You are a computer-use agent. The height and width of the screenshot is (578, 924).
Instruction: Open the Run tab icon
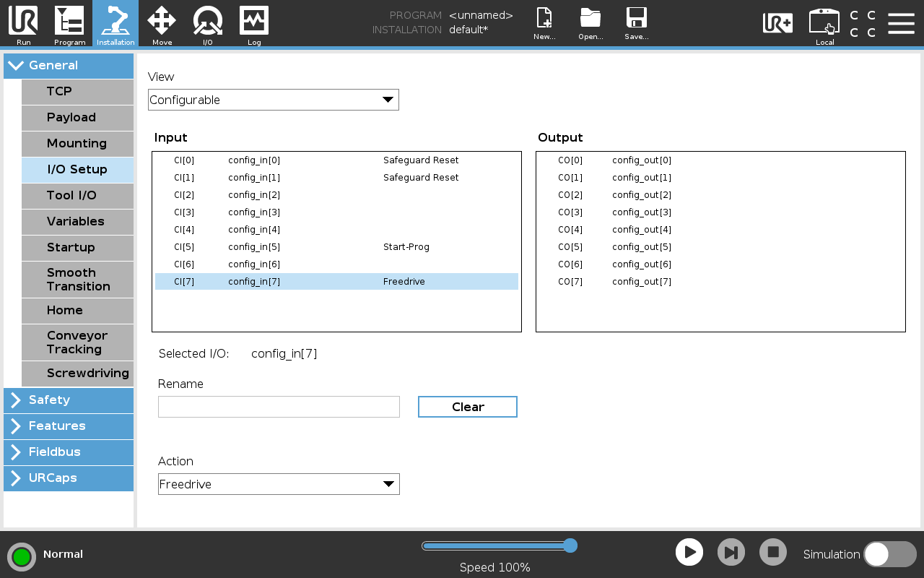pos(23,25)
